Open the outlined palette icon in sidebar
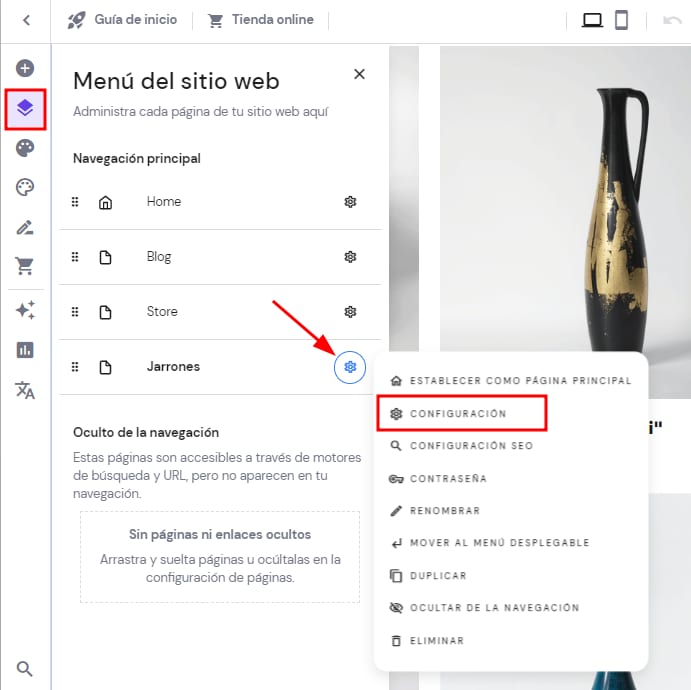This screenshot has width=691, height=690. pyautogui.click(x=25, y=187)
